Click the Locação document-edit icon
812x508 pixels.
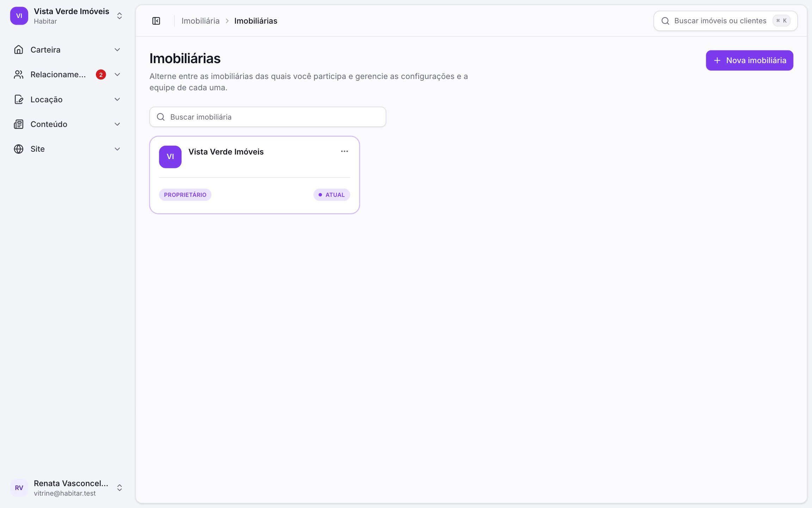pos(19,99)
